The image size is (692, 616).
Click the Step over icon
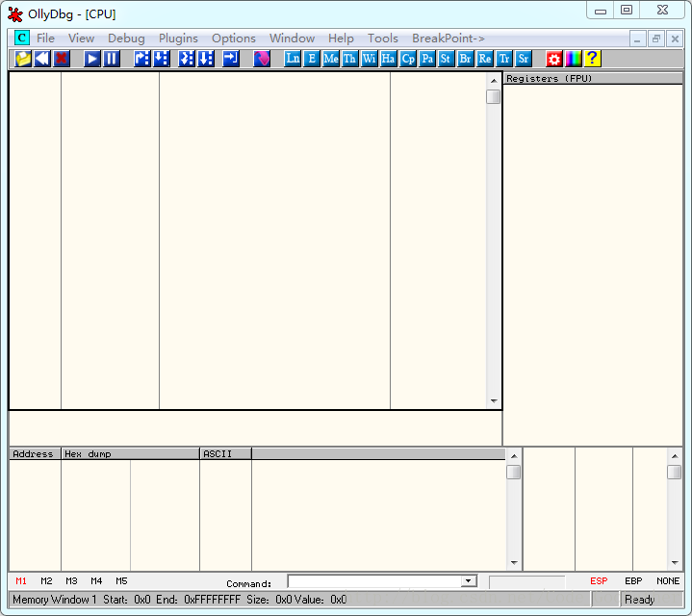click(162, 59)
